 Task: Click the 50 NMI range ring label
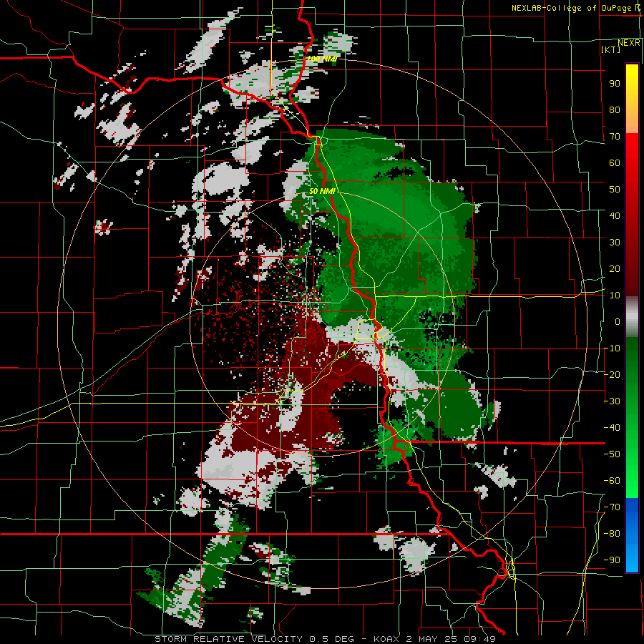[323, 191]
